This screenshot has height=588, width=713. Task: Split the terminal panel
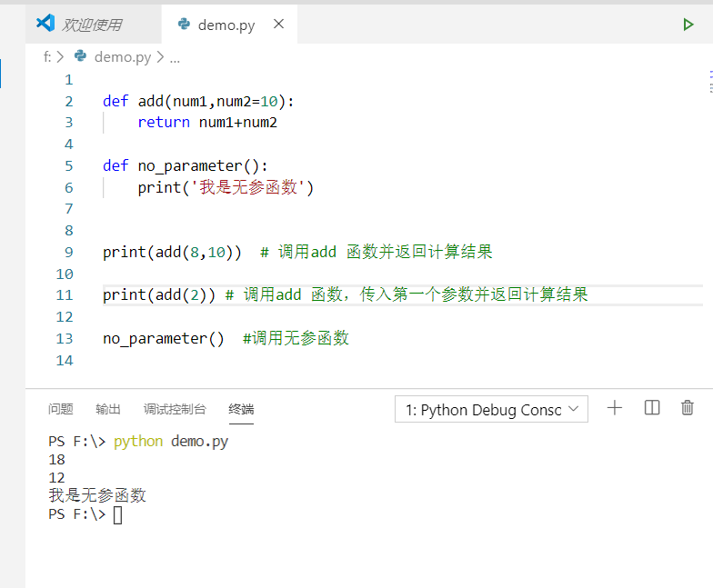[x=652, y=408]
